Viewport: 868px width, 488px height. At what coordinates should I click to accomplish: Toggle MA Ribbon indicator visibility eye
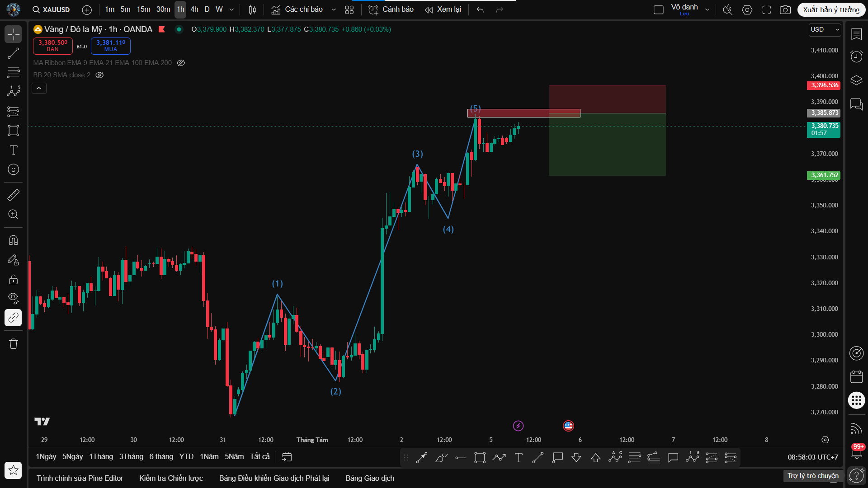(x=181, y=63)
